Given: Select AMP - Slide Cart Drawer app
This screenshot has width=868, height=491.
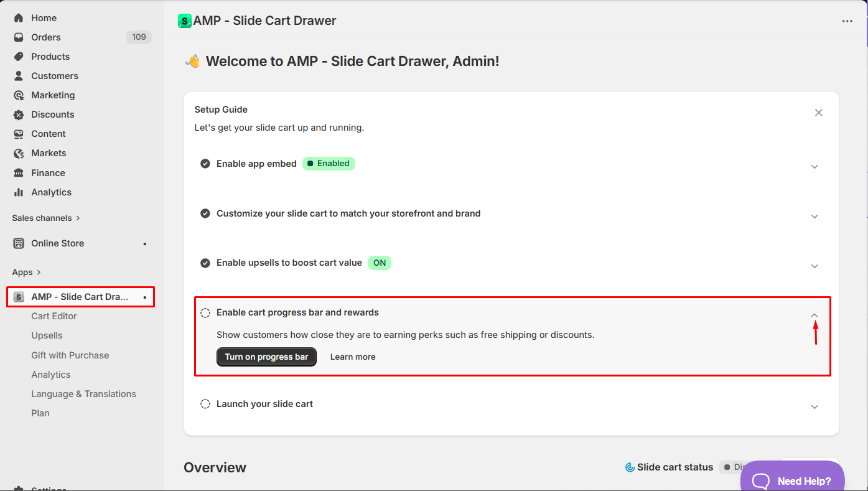Looking at the screenshot, I should [80, 297].
